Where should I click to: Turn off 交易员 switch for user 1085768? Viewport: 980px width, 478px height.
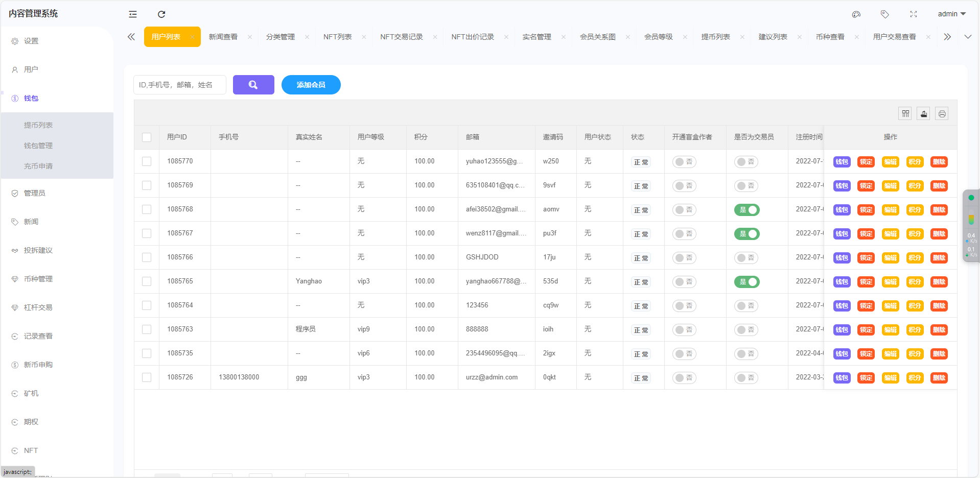[x=747, y=210]
